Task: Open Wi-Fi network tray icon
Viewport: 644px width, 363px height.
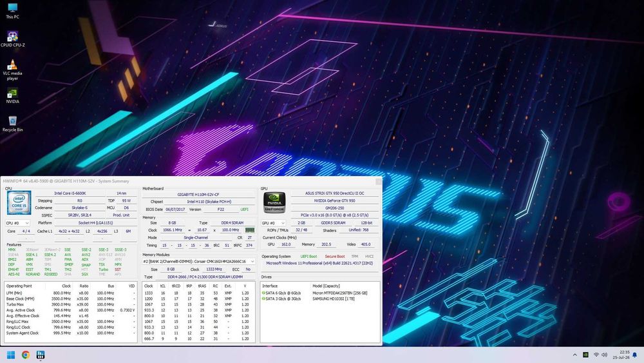Action: coord(596,355)
